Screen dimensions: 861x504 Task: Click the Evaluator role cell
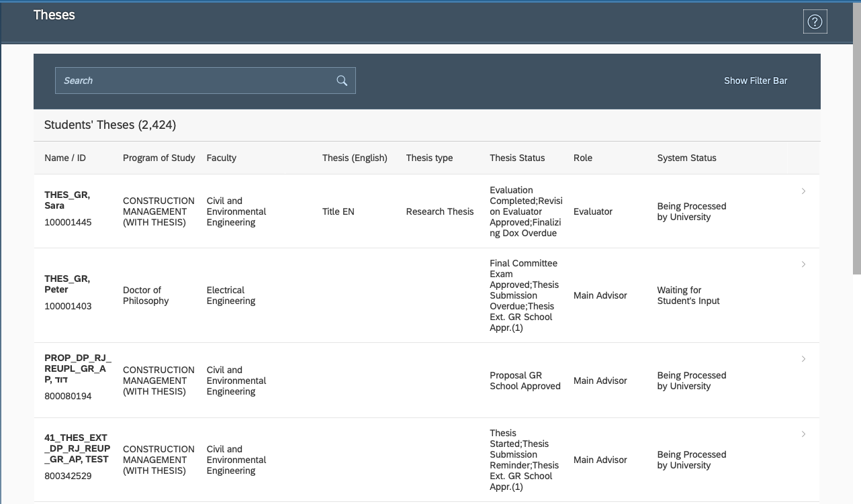593,211
